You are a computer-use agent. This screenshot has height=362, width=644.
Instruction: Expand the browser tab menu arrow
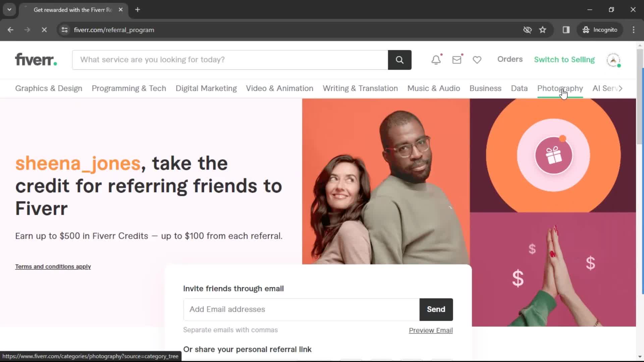pos(9,9)
